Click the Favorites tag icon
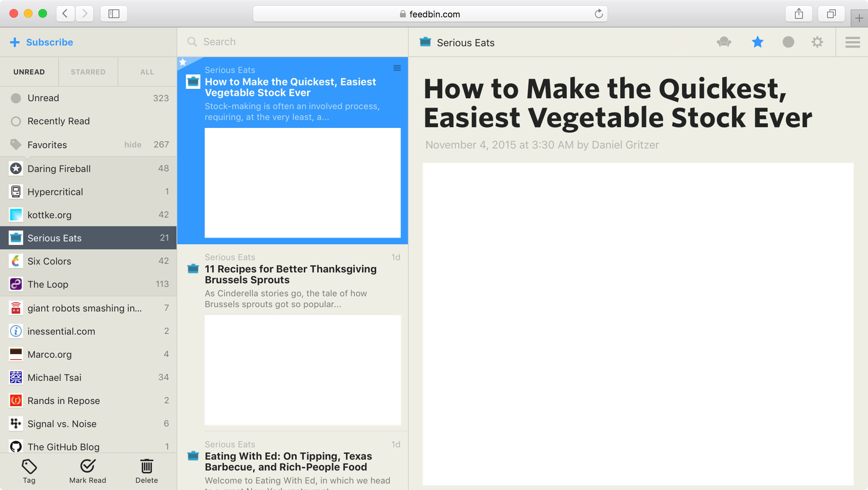868x490 pixels. (x=16, y=144)
